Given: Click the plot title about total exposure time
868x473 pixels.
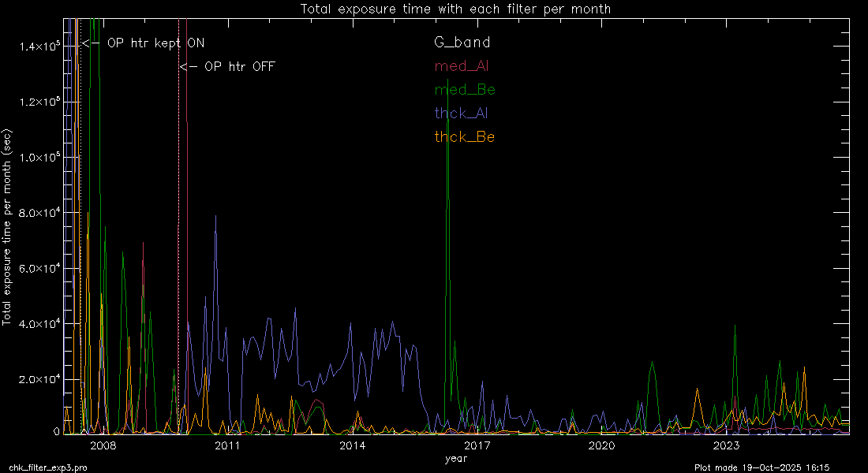Looking at the screenshot, I should [455, 9].
